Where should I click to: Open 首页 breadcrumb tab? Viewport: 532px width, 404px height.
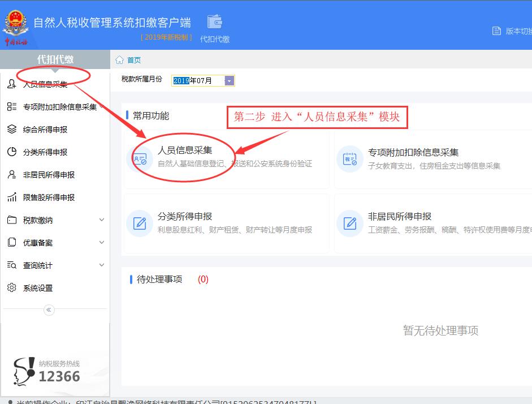pyautogui.click(x=134, y=60)
